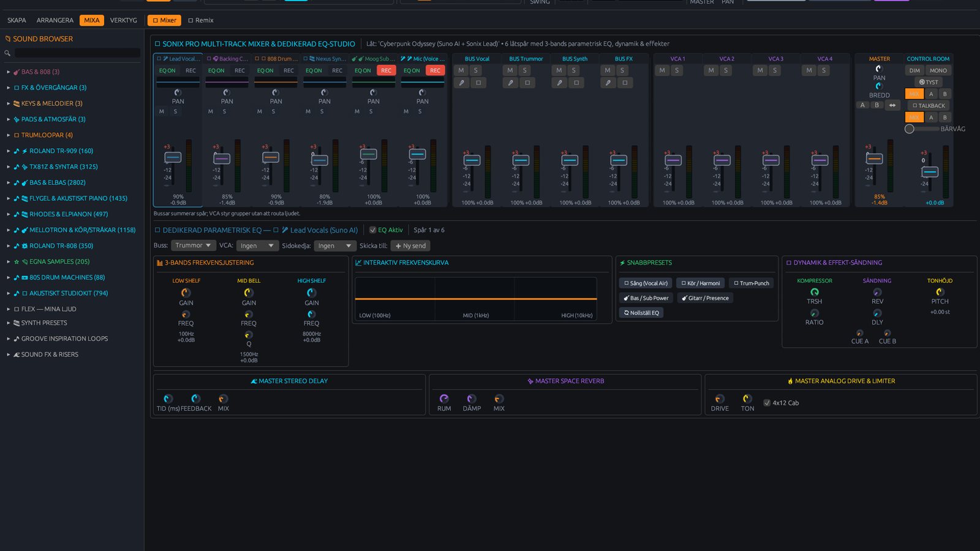980x551 pixels.
Task: Click the Low Shelf GAIN knob
Action: pos(186,293)
